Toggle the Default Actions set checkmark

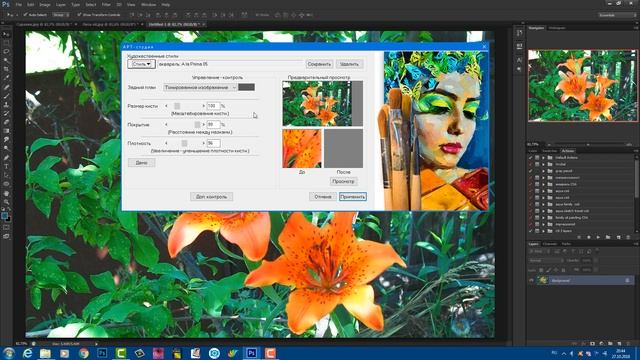531,158
